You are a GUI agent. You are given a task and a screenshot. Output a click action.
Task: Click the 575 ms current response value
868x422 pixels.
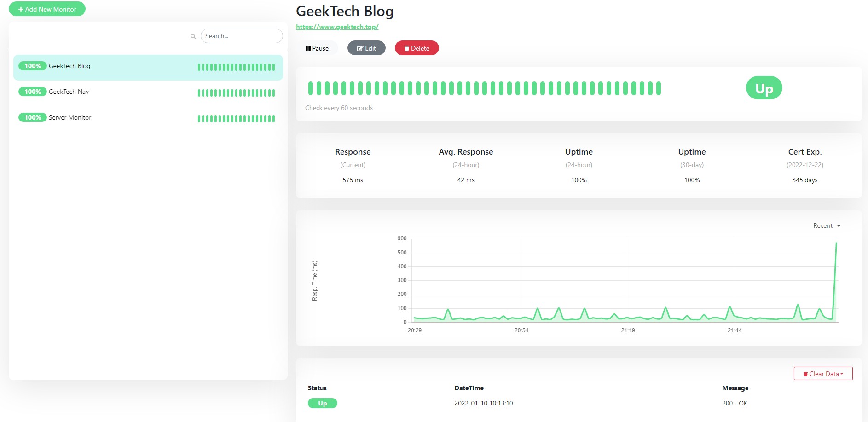point(353,180)
